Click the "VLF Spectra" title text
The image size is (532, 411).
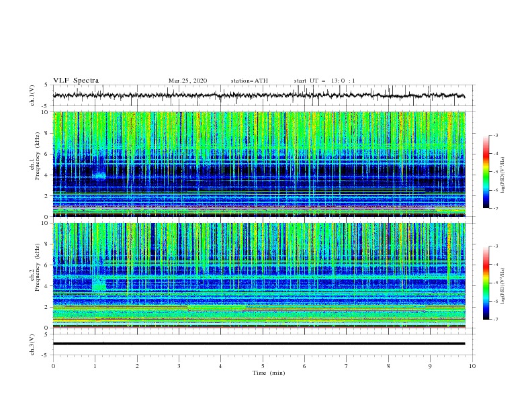[x=76, y=81]
